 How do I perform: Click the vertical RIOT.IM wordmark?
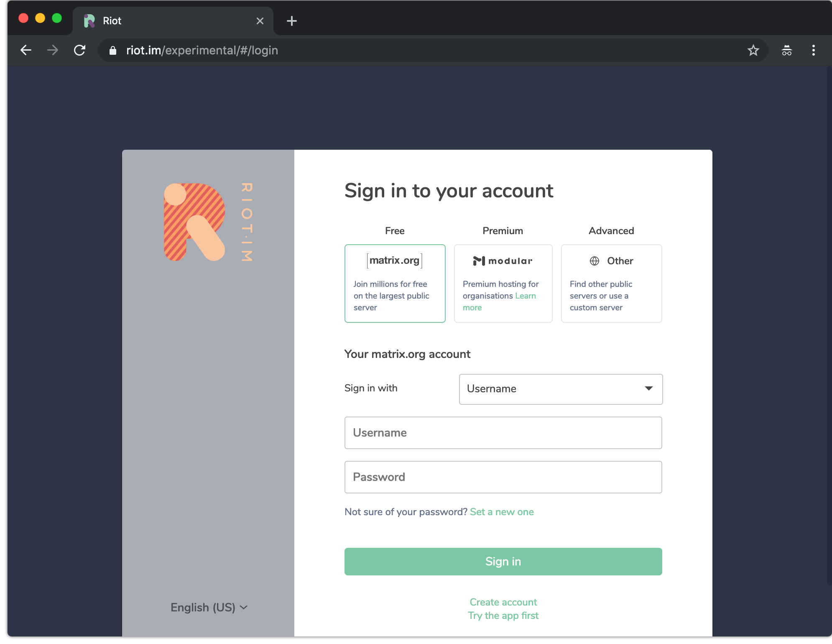point(247,222)
